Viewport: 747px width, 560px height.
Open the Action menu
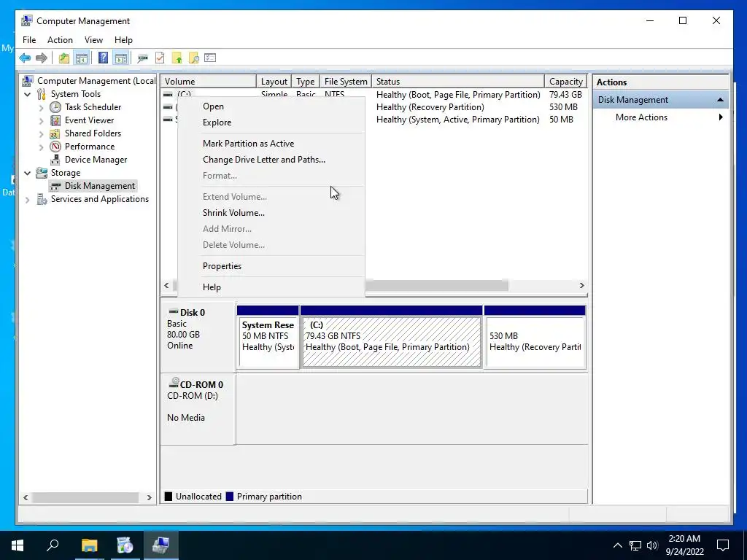click(x=60, y=40)
